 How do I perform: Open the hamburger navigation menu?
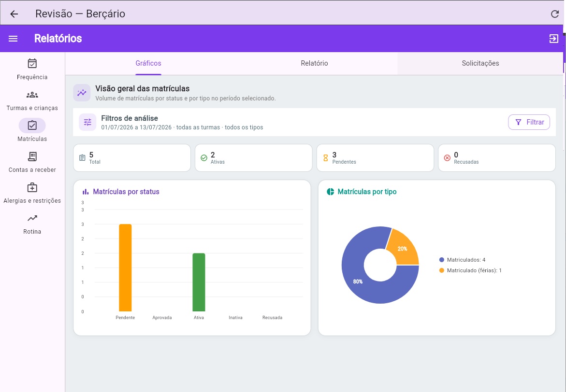coord(13,39)
